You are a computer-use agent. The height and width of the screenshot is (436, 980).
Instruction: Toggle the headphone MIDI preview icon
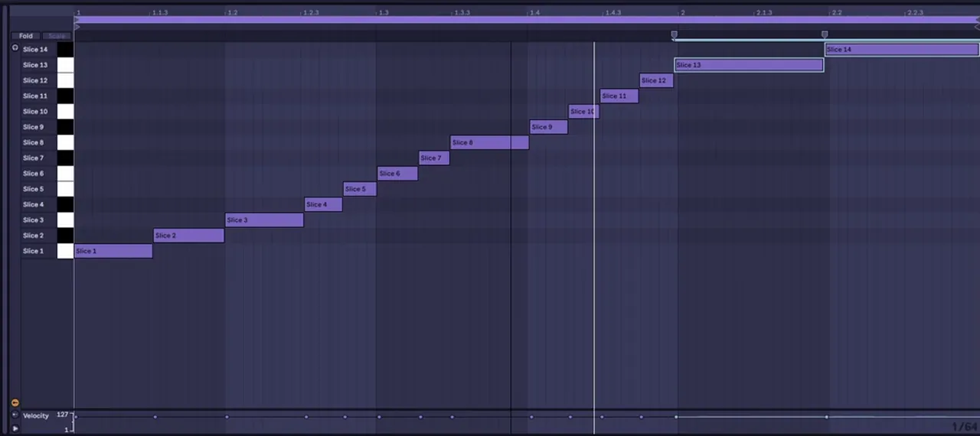pyautogui.click(x=15, y=47)
